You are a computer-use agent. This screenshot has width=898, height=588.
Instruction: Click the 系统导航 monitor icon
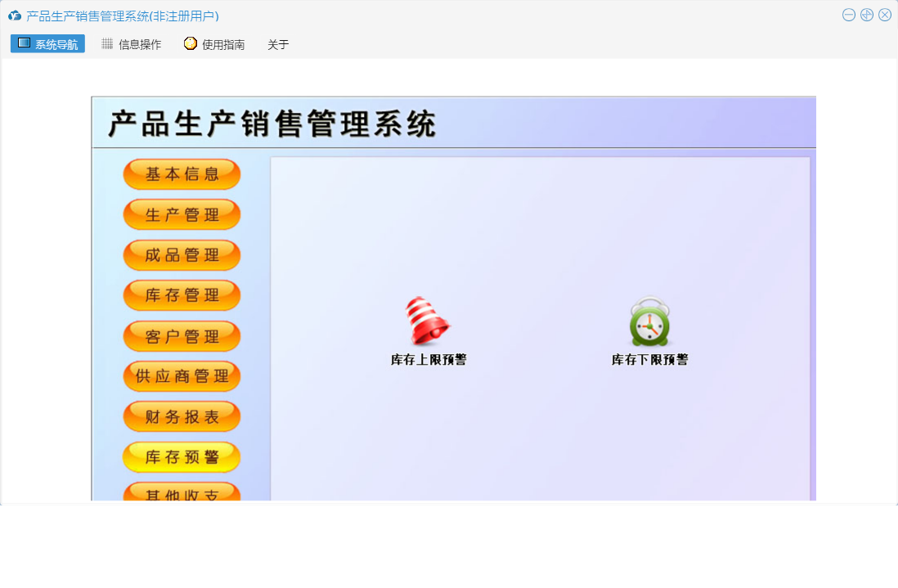point(24,43)
